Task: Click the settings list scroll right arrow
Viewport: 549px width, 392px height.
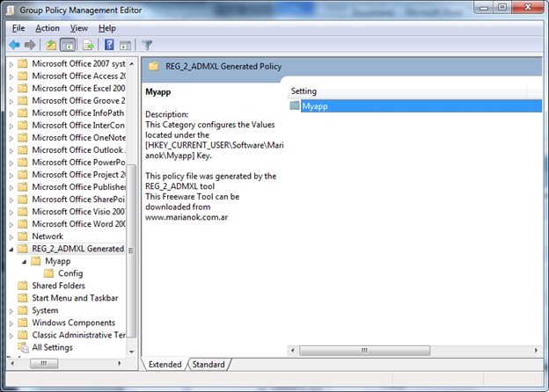Action: coord(536,351)
